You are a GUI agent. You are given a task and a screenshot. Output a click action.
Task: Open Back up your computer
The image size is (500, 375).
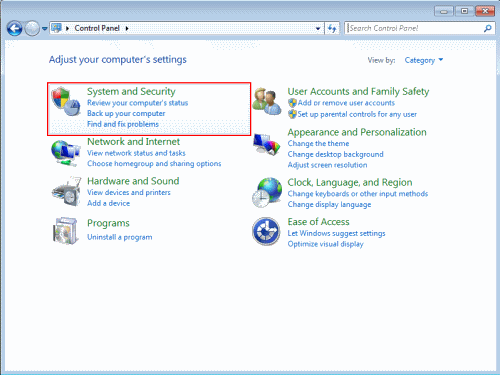point(126,114)
